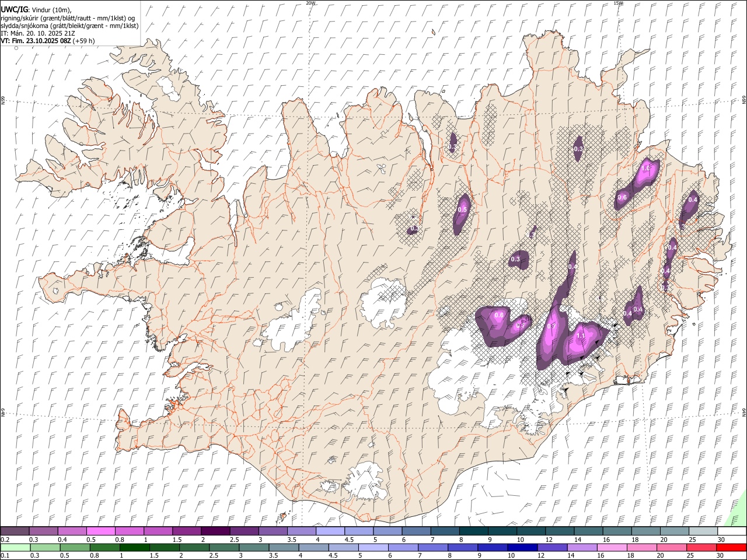This screenshot has width=747, height=560.
Task: Click the '0.6' label beside the 1.0 cell
Action: tap(622, 197)
